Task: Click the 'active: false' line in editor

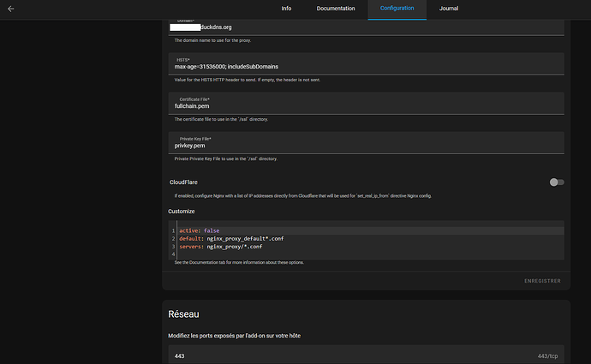Action: (x=200, y=230)
